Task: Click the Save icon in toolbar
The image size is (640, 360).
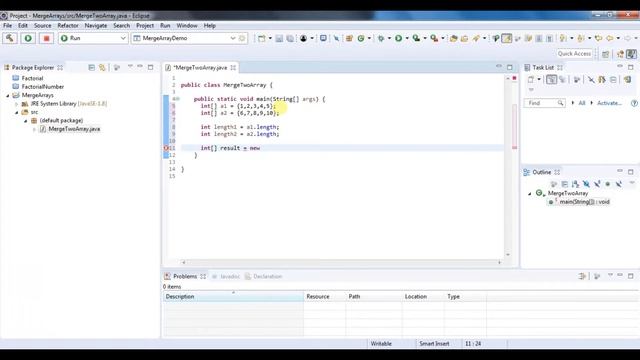Action: pyautogui.click(x=279, y=38)
